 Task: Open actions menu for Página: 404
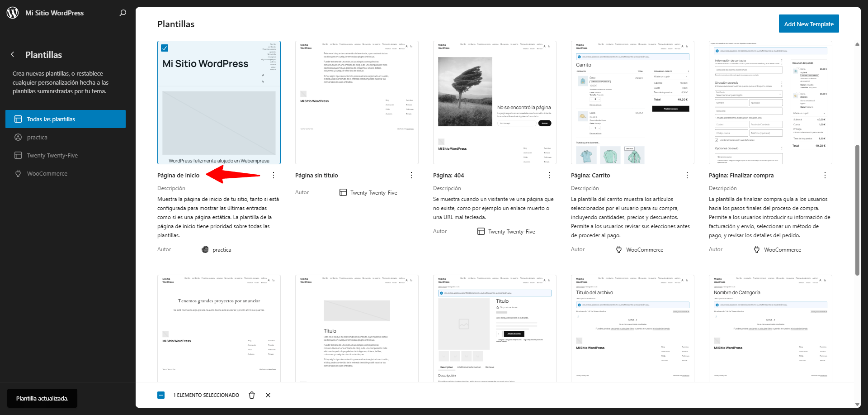pyautogui.click(x=549, y=175)
